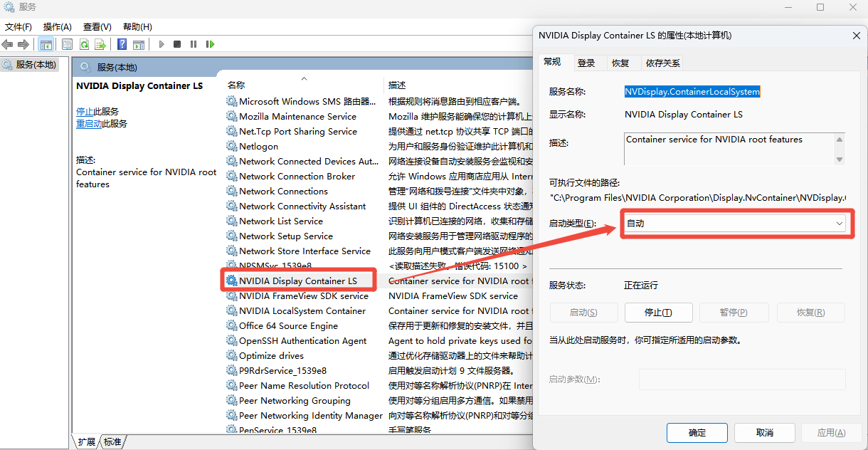The height and width of the screenshot is (450, 868).
Task: Click the Export List toolbar icon
Action: pyautogui.click(x=100, y=44)
